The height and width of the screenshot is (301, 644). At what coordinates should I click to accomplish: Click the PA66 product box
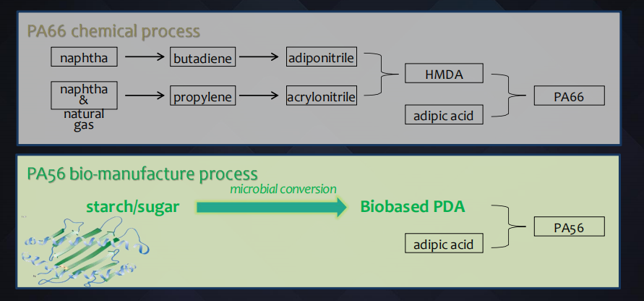coord(568,96)
